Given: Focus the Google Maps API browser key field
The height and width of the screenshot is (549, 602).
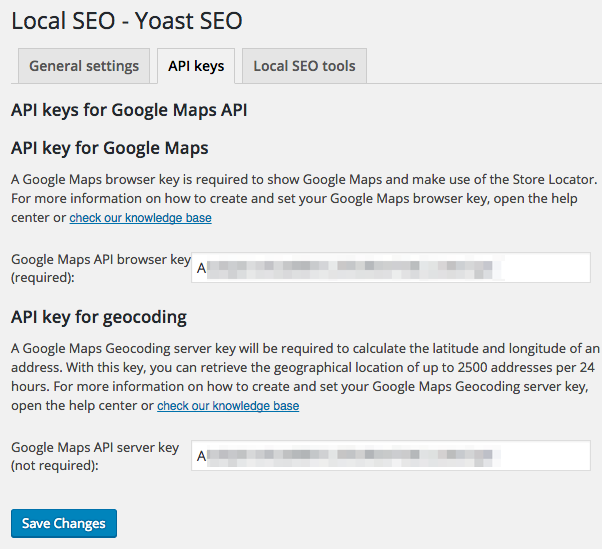Looking at the screenshot, I should [391, 268].
